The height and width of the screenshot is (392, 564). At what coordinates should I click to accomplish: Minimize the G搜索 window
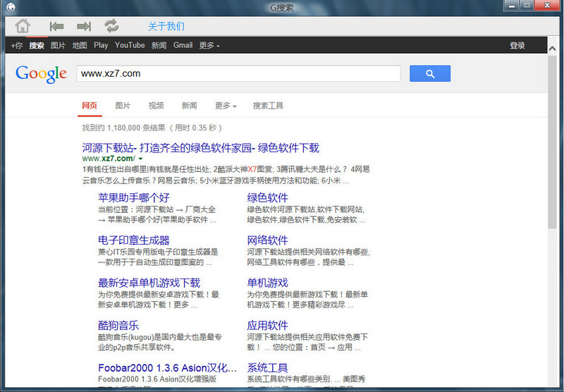511,5
